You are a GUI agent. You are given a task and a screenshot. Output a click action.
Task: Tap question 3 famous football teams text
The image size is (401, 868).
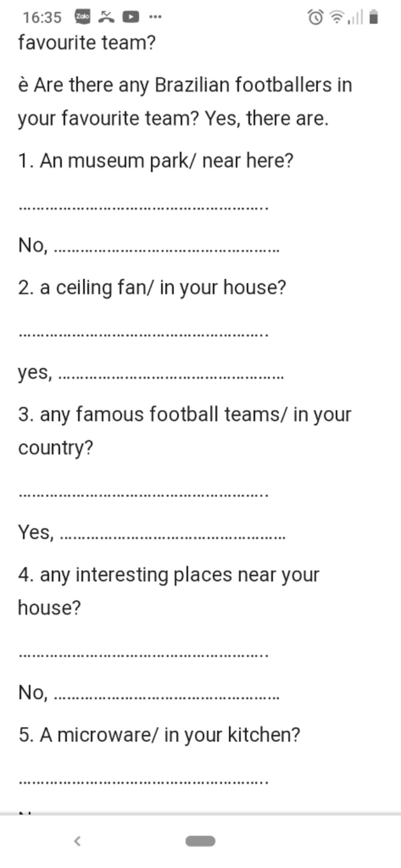click(x=185, y=431)
